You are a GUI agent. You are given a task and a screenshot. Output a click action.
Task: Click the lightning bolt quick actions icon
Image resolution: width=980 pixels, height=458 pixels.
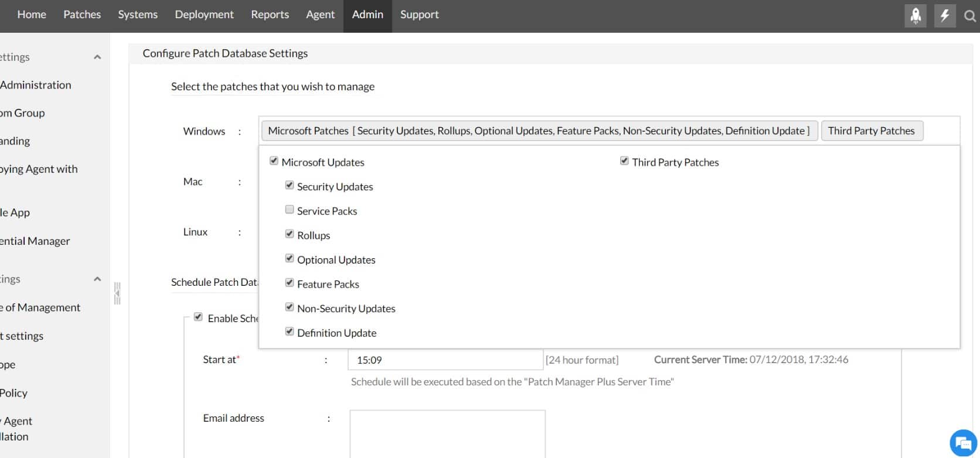click(944, 16)
